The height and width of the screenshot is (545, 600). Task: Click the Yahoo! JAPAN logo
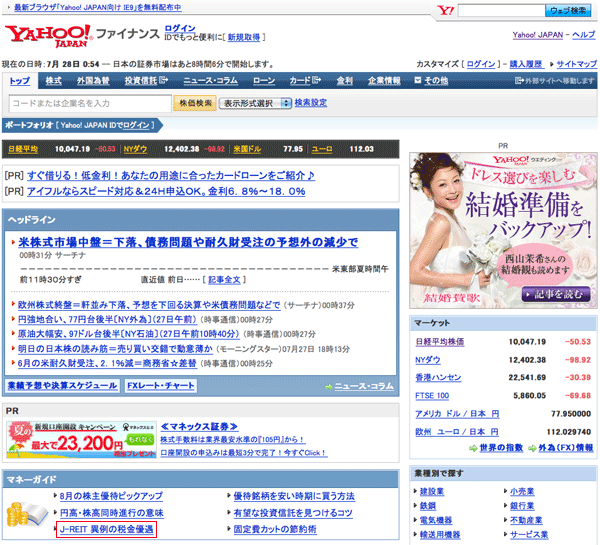pyautogui.click(x=47, y=37)
